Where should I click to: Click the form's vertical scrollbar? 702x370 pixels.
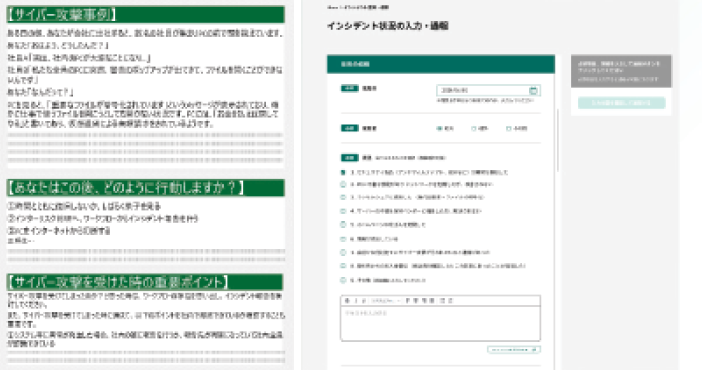tap(558, 140)
